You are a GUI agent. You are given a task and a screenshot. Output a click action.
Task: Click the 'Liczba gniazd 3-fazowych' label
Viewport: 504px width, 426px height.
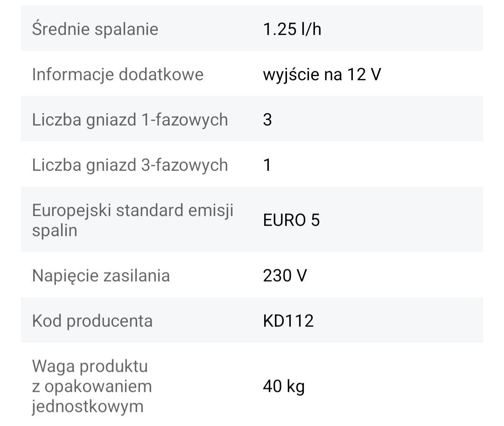pos(130,165)
